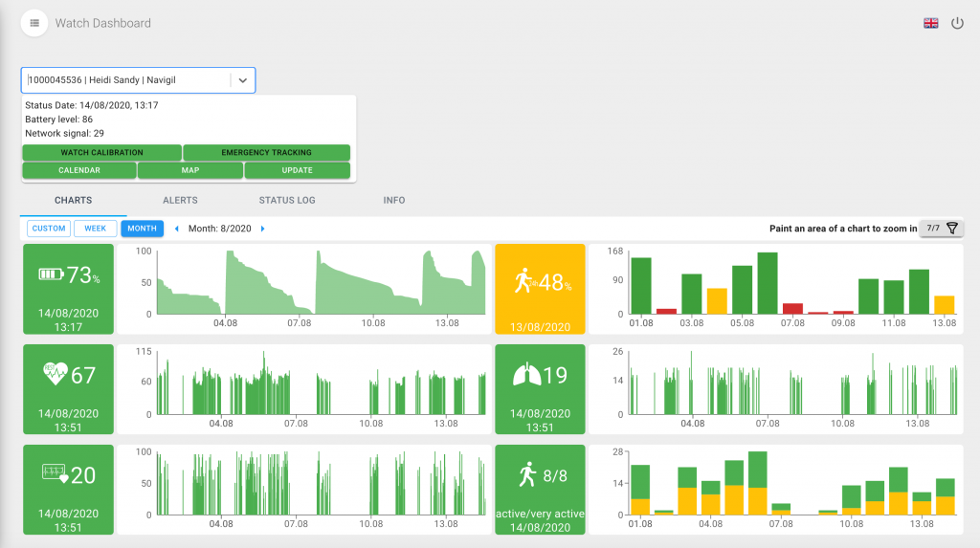Switch range to Week

tap(95, 229)
